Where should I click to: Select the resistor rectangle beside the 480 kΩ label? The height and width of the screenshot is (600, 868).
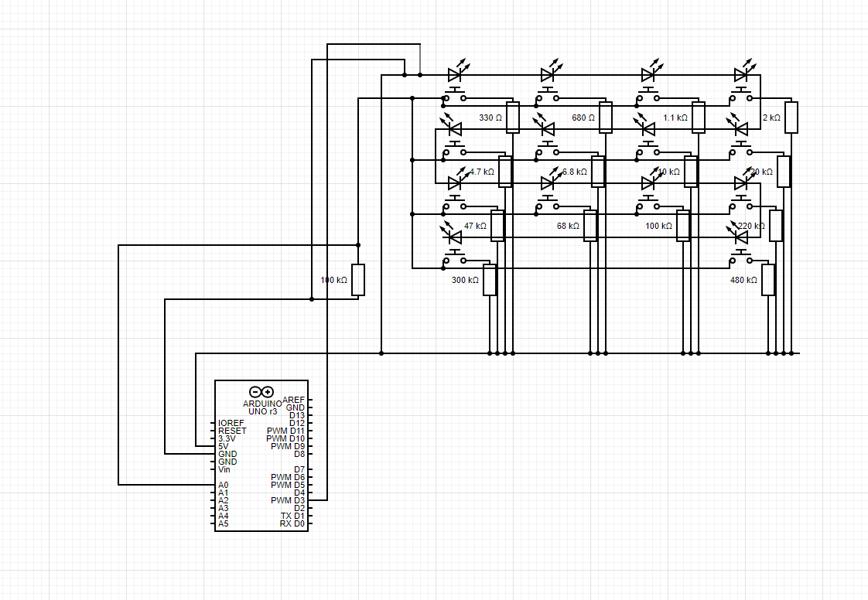[768, 280]
